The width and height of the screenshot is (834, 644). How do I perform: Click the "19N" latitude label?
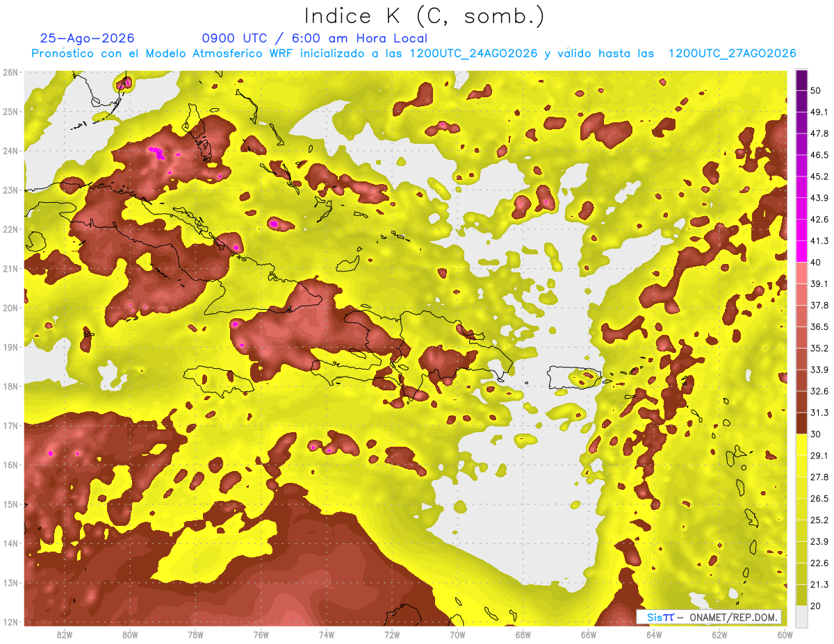[x=10, y=347]
